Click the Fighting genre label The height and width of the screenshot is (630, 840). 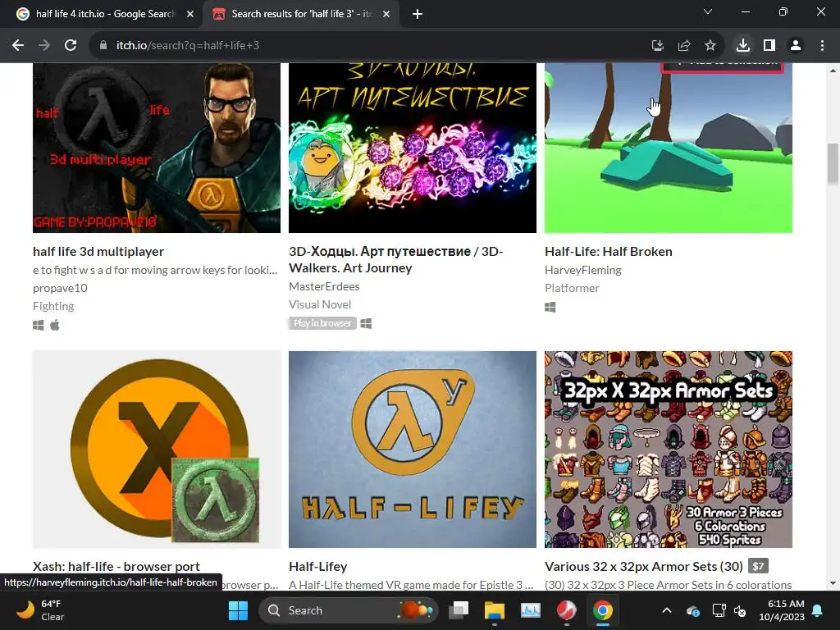pyautogui.click(x=53, y=306)
